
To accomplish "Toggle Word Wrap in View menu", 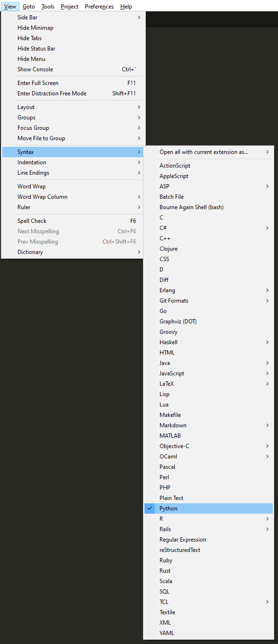I will coord(73,186).
